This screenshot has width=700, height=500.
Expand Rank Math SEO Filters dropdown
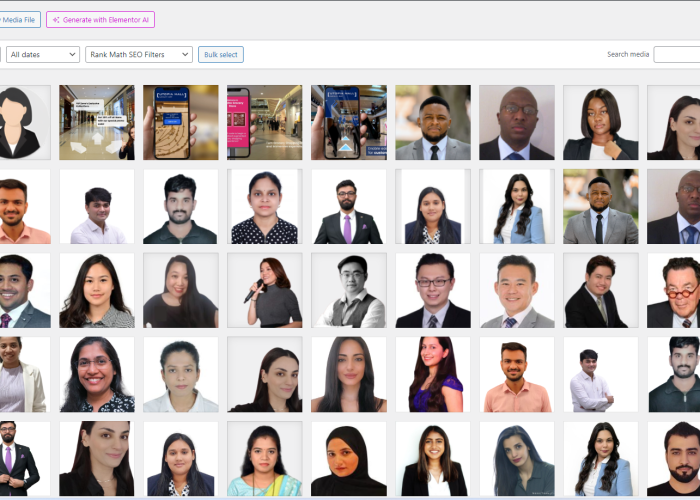pos(139,54)
